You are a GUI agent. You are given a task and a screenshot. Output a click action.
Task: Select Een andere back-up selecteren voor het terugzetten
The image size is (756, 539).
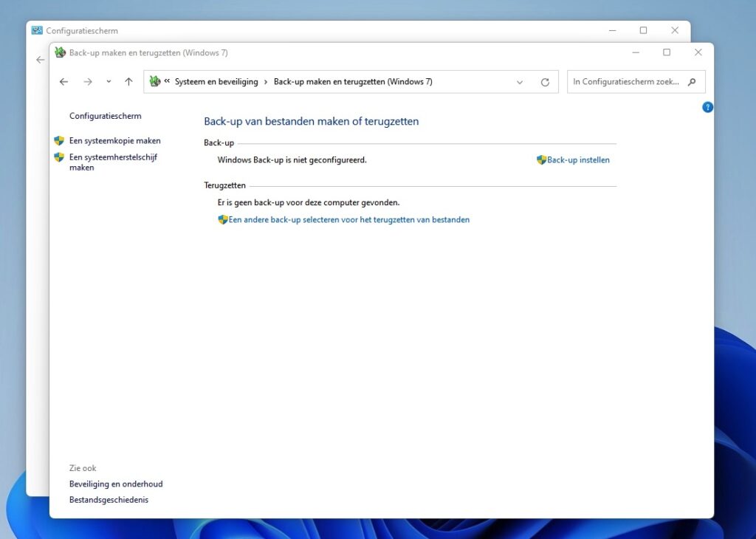pyautogui.click(x=349, y=220)
